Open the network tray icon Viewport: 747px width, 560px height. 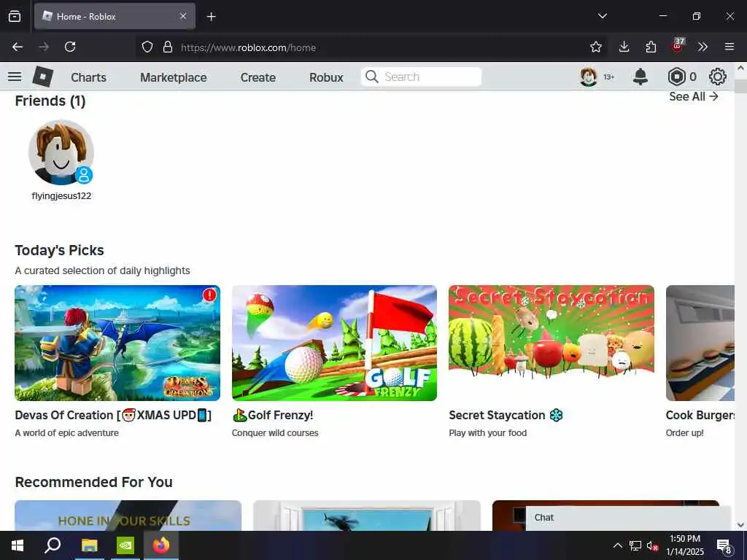tap(635, 545)
